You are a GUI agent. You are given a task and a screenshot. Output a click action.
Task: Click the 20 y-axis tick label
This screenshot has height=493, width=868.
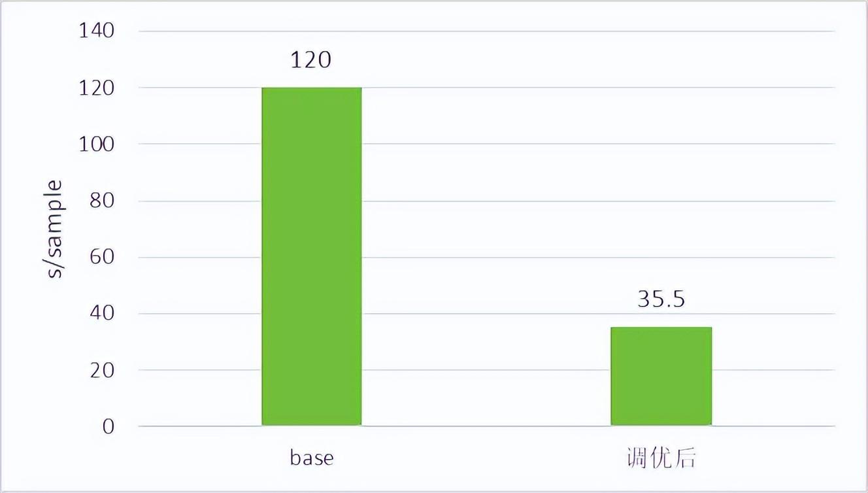[x=102, y=370]
